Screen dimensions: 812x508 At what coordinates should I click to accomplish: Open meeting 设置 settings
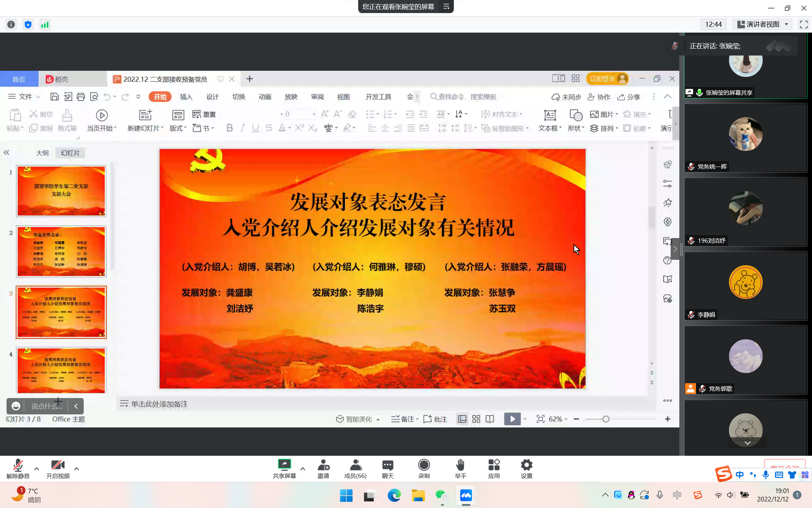pyautogui.click(x=526, y=469)
